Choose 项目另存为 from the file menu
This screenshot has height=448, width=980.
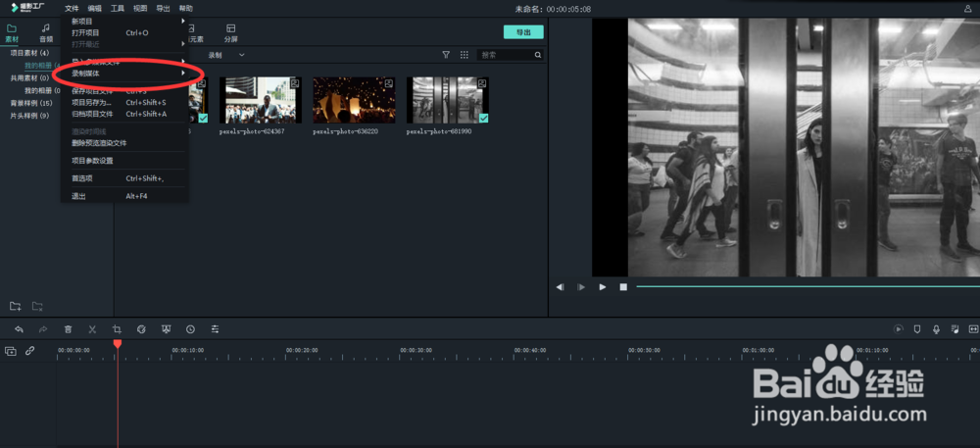pyautogui.click(x=125, y=103)
